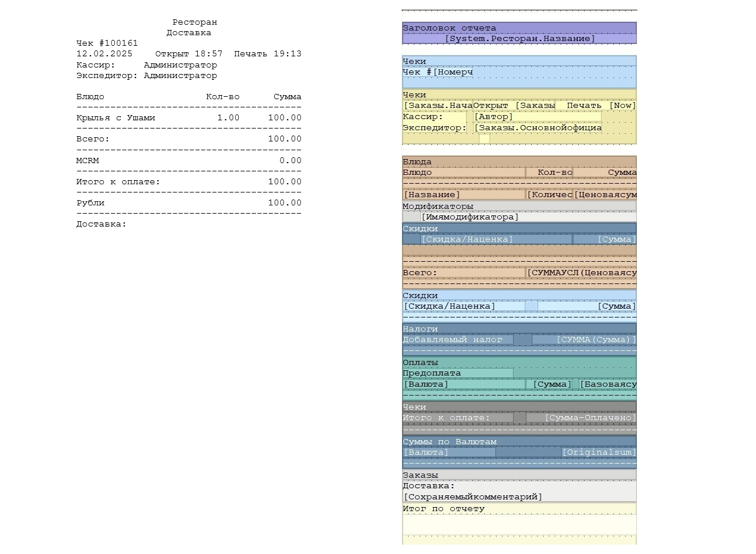Click the 100.00 amount in the receipt Итого row
The width and height of the screenshot is (756, 554).
[285, 182]
